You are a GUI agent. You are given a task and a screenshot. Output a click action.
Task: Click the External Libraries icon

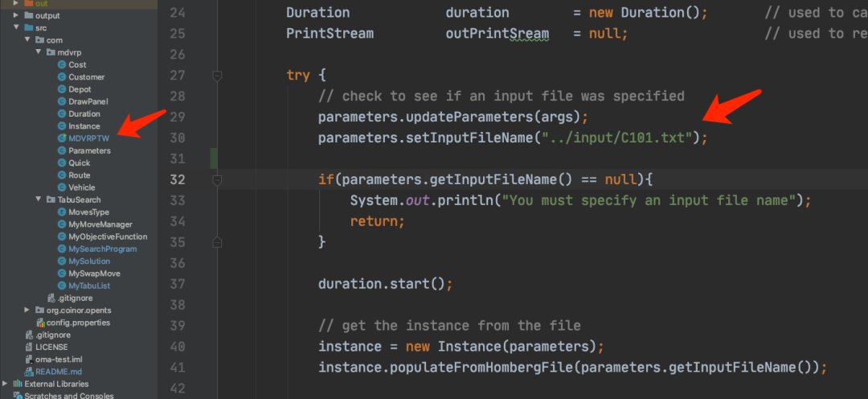click(x=18, y=384)
